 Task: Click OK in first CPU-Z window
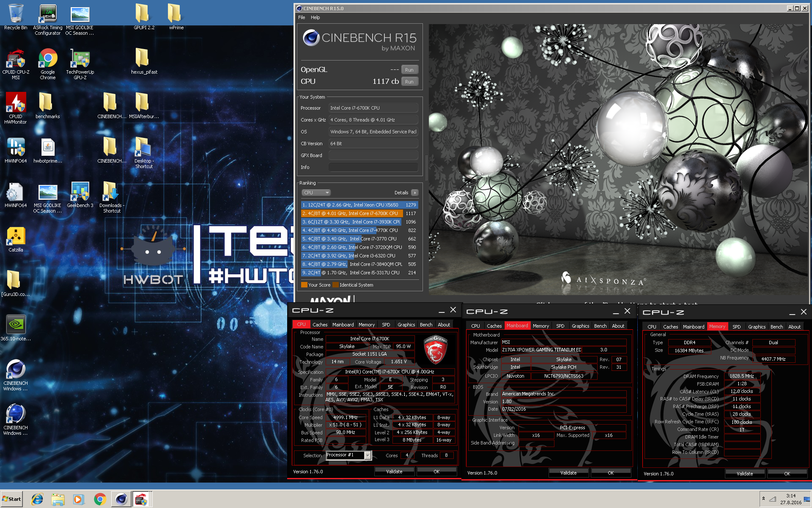click(436, 472)
